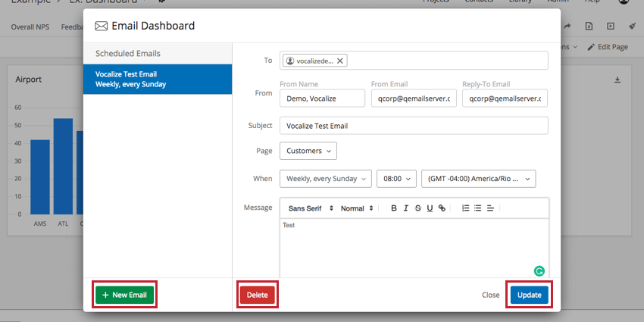Image resolution: width=644 pixels, height=322 pixels.
Task: Open the Weekly, every Sunday frequency dropdown
Action: [x=326, y=179]
